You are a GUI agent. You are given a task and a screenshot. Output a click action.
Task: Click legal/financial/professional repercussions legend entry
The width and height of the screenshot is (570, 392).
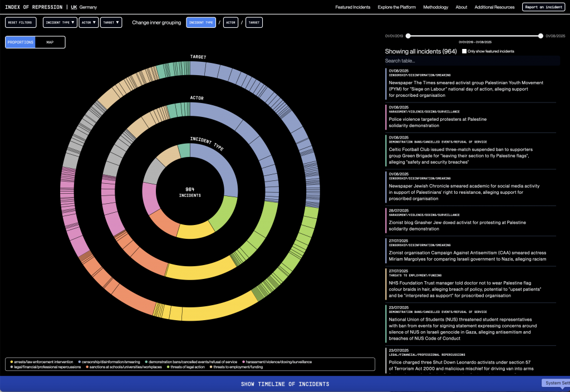click(46, 367)
